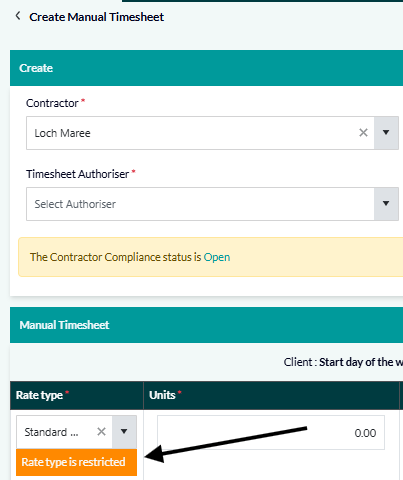Screen dimensions: 403x480
Task: Click the Rate type is restricted warning
Action: (76, 462)
